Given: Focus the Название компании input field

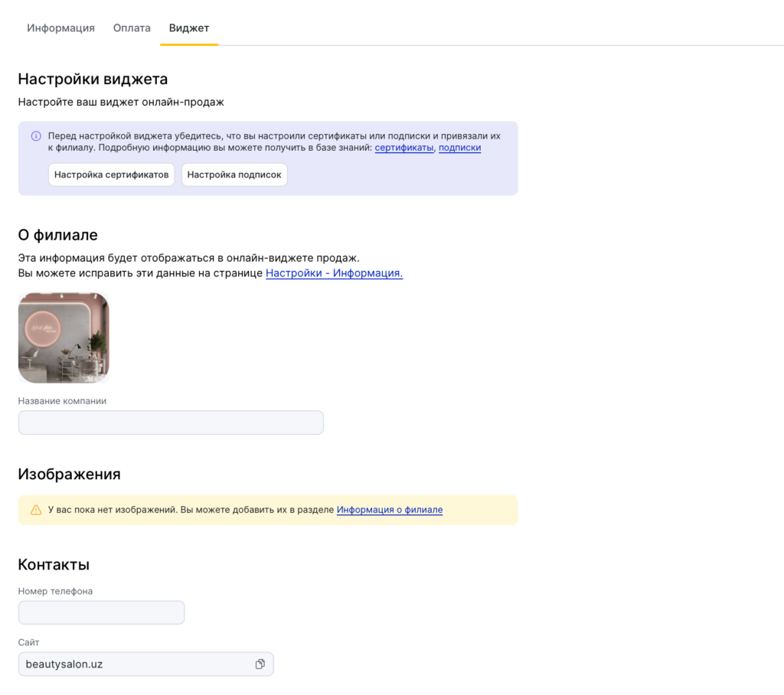Looking at the screenshot, I should pos(171,423).
